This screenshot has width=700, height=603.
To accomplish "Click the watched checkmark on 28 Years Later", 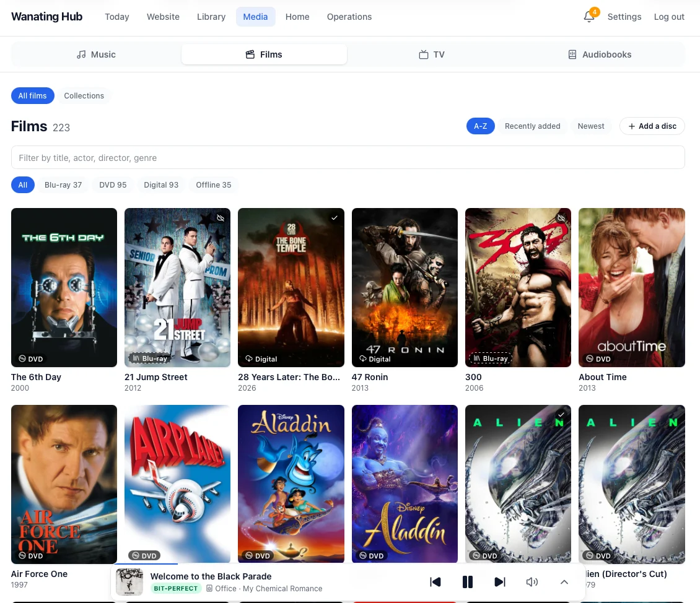I will coord(335,218).
